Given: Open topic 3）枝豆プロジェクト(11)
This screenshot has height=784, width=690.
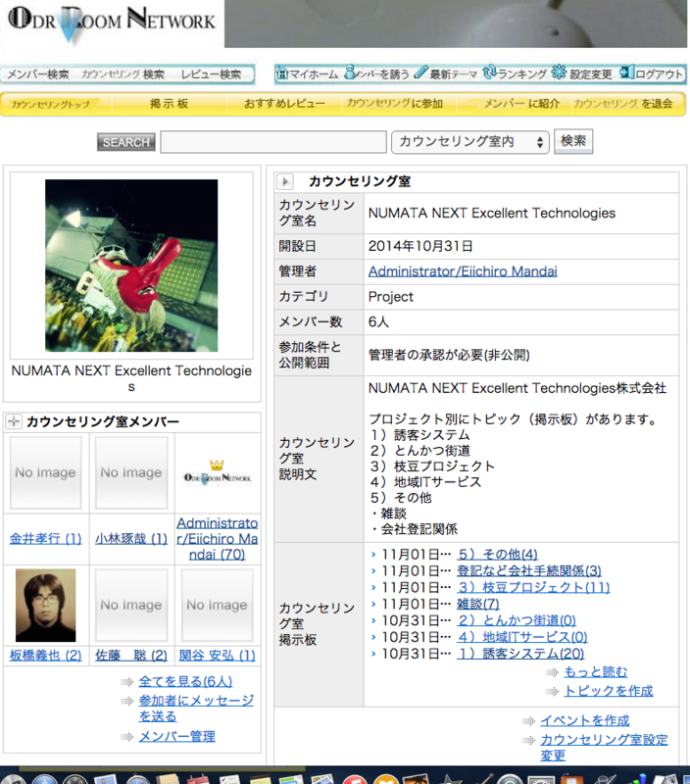Looking at the screenshot, I should (x=533, y=587).
